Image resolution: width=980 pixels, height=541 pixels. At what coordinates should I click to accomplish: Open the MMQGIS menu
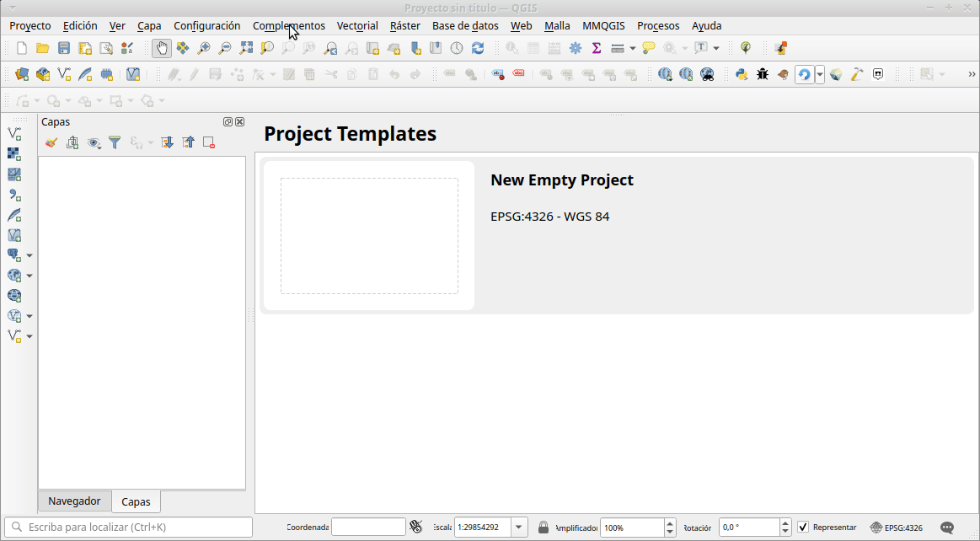tap(603, 25)
